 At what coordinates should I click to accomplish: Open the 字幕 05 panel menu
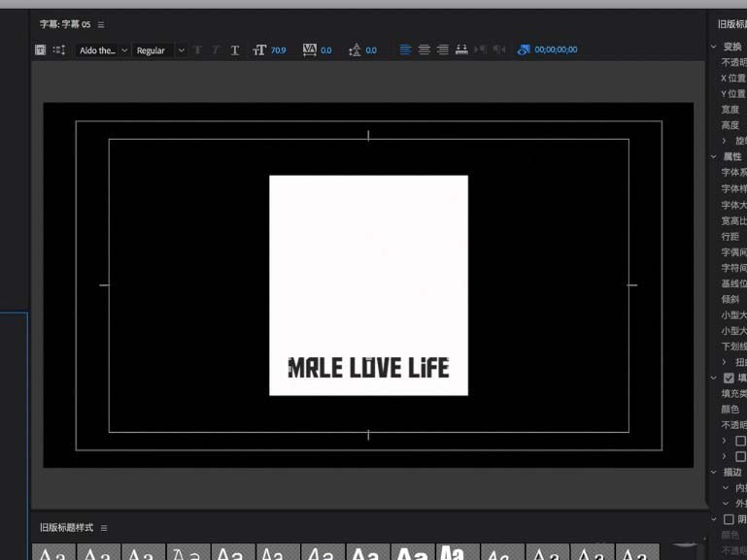[101, 24]
